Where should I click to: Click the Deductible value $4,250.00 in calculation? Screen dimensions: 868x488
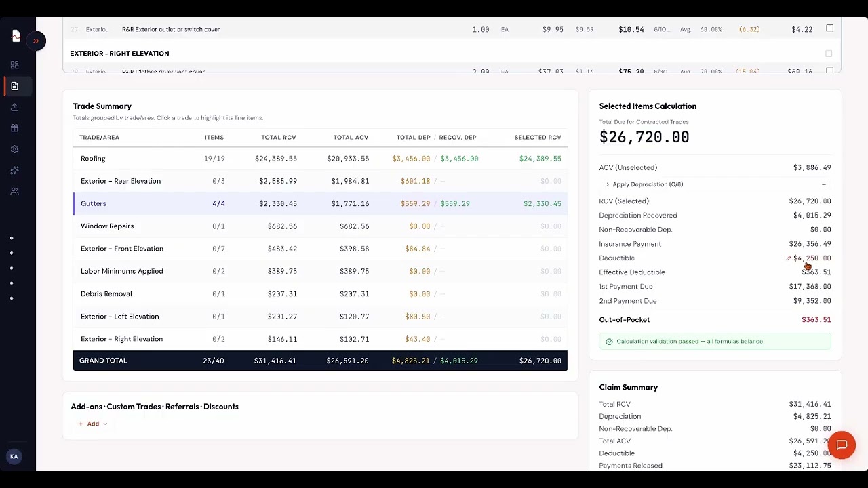click(x=812, y=258)
